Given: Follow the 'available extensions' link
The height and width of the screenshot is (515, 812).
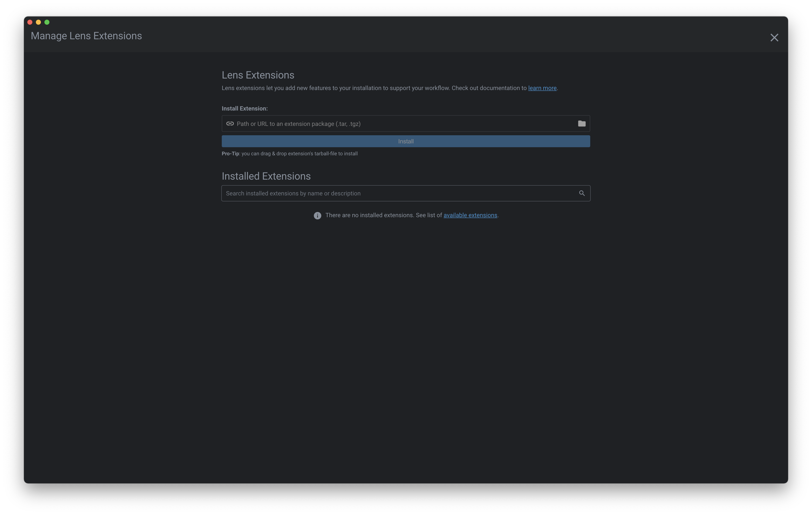Looking at the screenshot, I should tap(470, 215).
